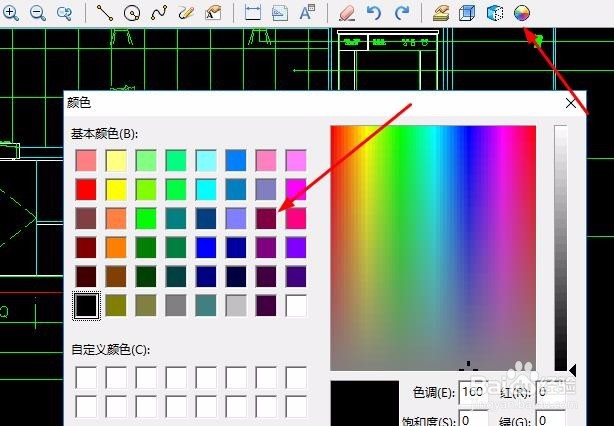614x426 pixels.
Task: Select the pale cyan swatch in the top row
Action: (206, 161)
